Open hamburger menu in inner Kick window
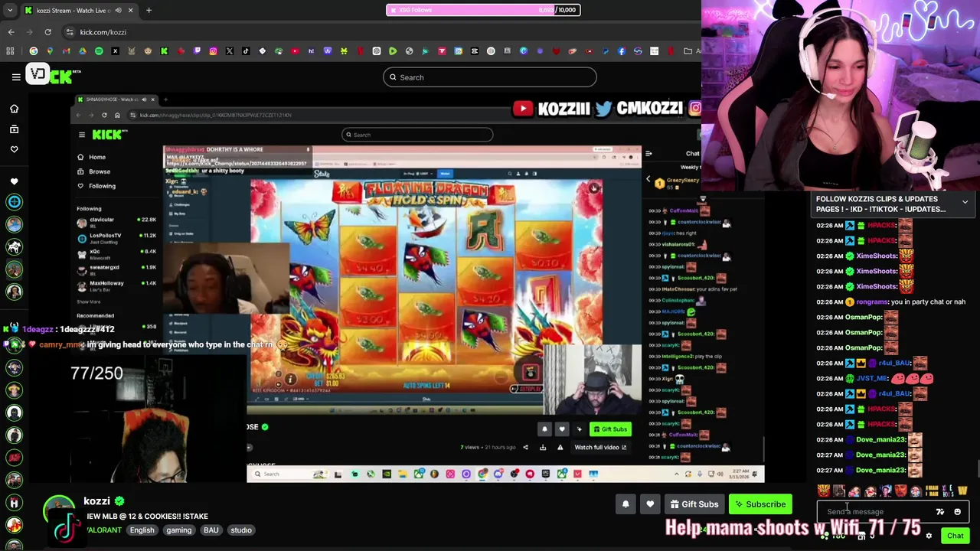The width and height of the screenshot is (980, 551). coord(82,135)
